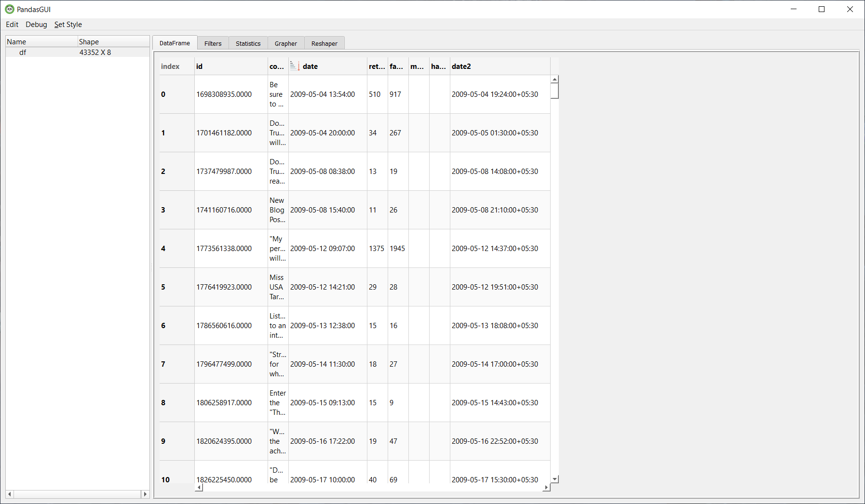Click the vertical scrollbar down arrow

point(554,479)
